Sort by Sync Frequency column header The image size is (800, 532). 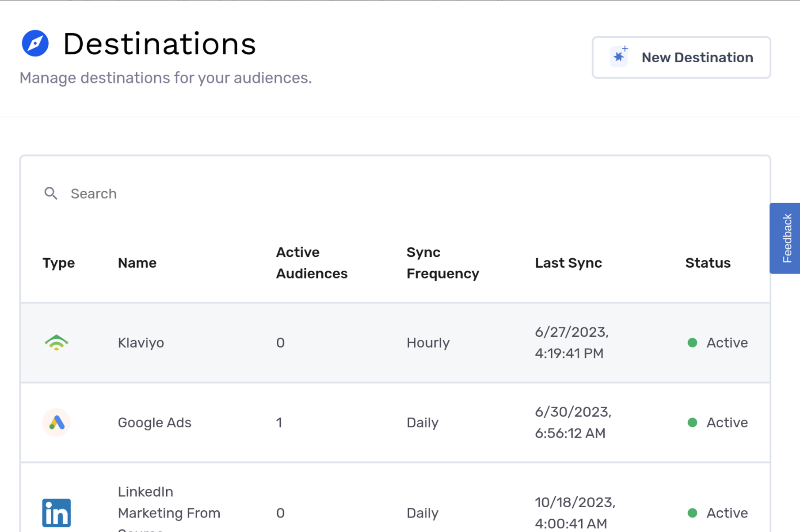tap(442, 263)
